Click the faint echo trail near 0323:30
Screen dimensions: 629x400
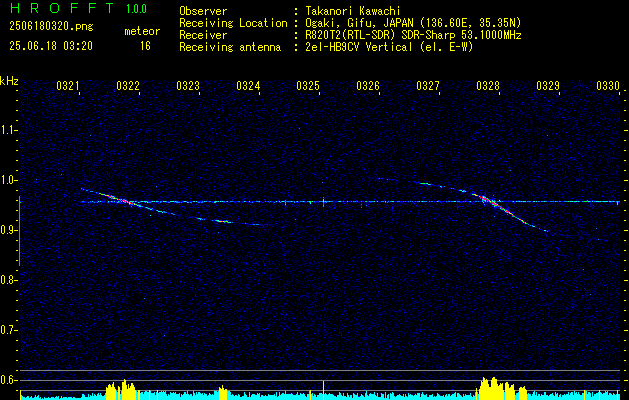click(x=222, y=221)
